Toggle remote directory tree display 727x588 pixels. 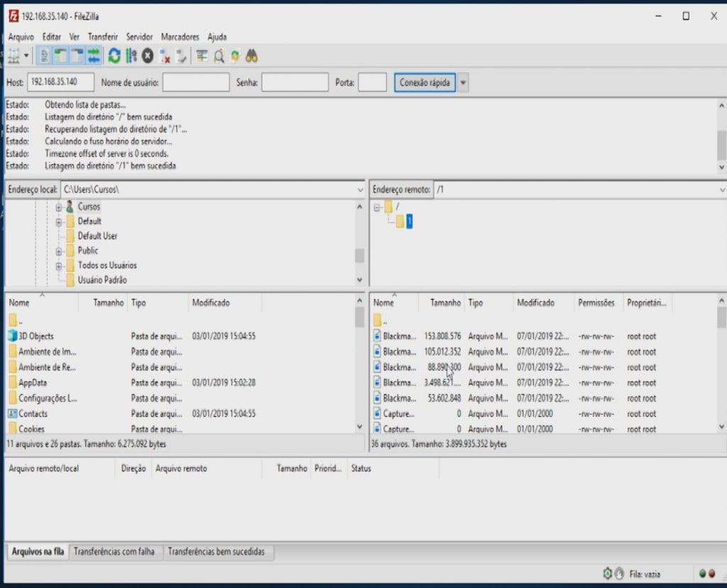pyautogui.click(x=77, y=56)
